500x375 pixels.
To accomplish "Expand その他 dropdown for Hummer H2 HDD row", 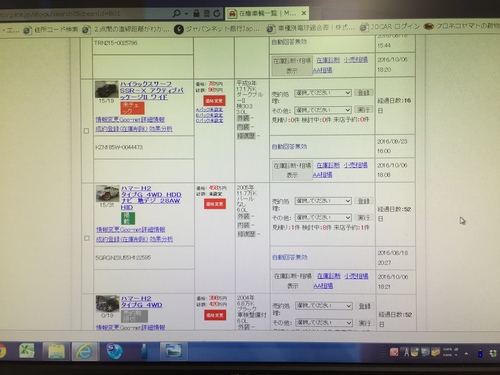I will click(323, 218).
